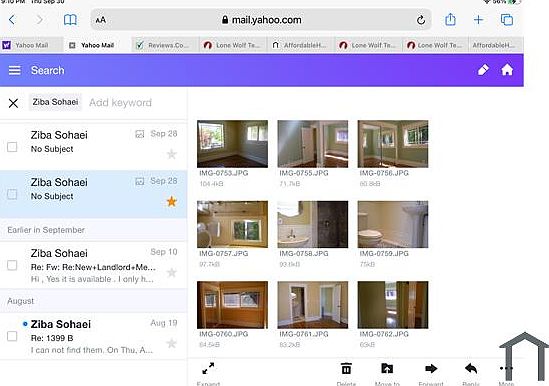
Task: Open Safari share sheet
Action: tap(450, 19)
